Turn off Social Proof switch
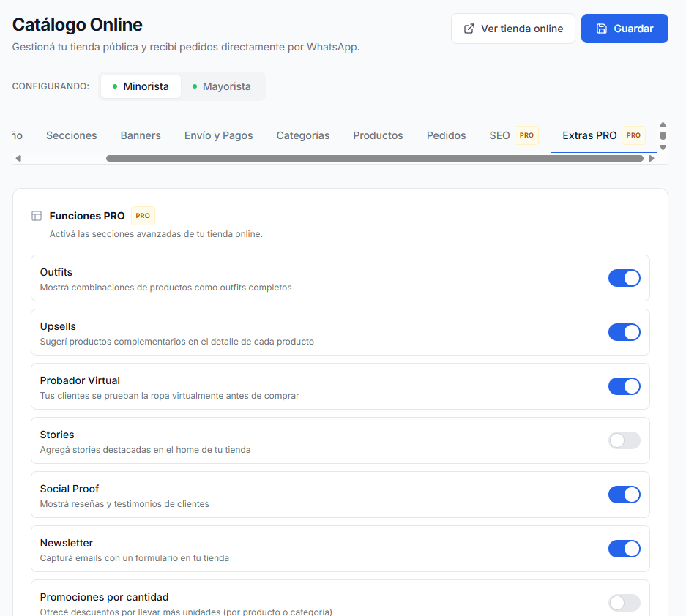The width and height of the screenshot is (686, 616). (x=625, y=495)
